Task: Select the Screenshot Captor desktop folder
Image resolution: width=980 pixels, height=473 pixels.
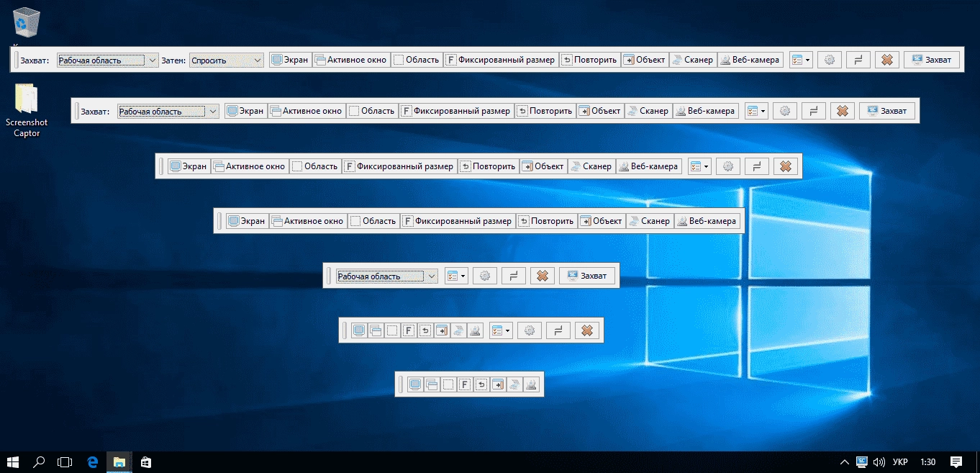Action: (27, 111)
